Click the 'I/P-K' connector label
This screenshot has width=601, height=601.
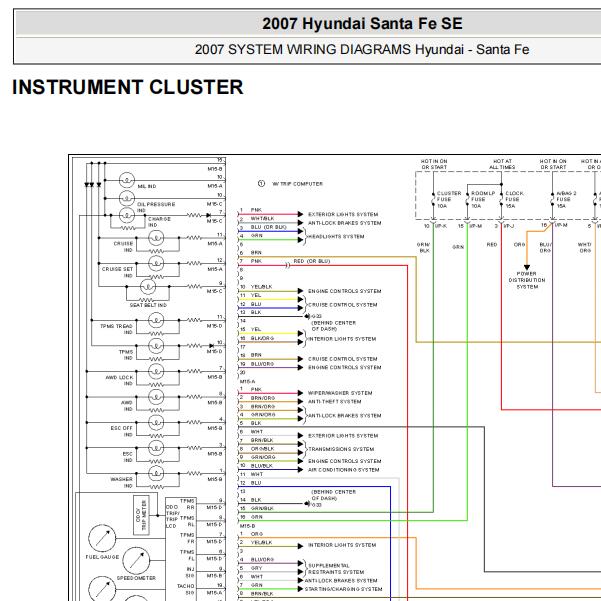coord(441,226)
